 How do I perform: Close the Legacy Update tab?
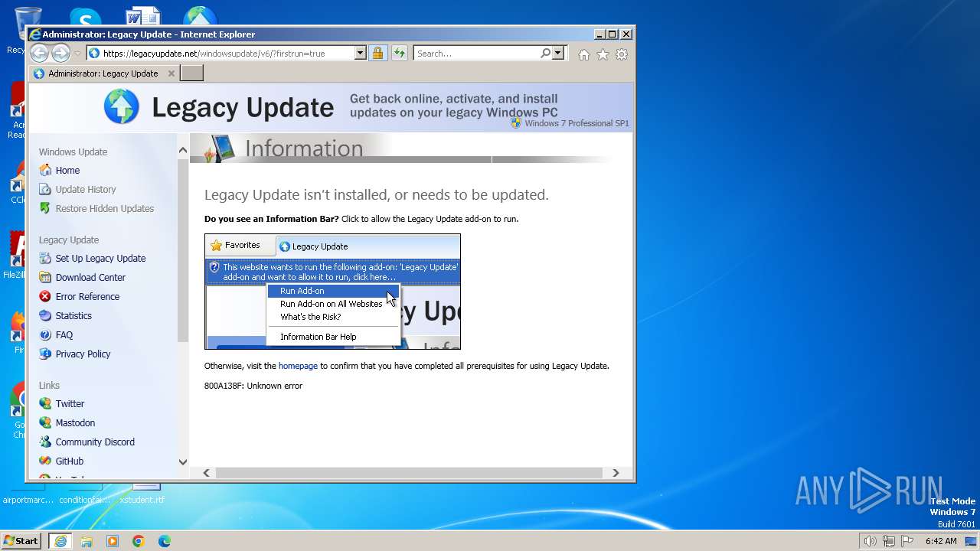(171, 73)
